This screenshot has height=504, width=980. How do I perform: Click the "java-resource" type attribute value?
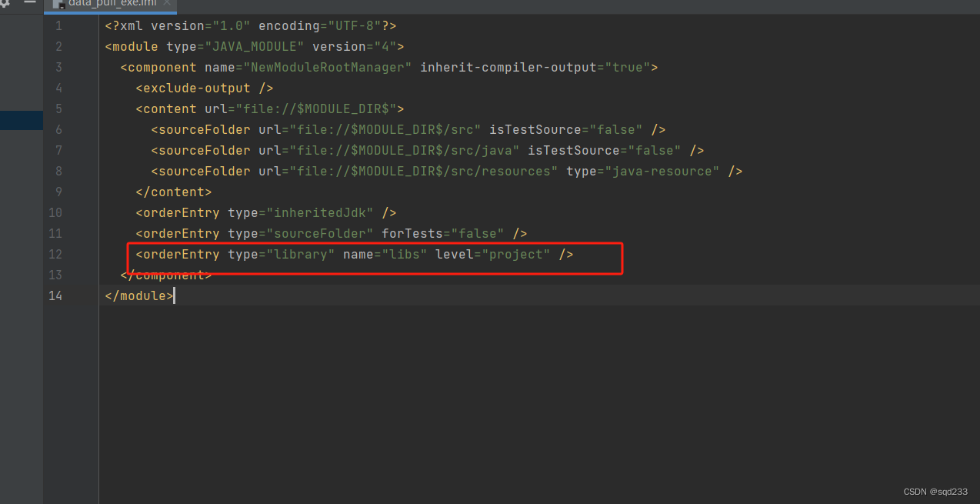(662, 171)
